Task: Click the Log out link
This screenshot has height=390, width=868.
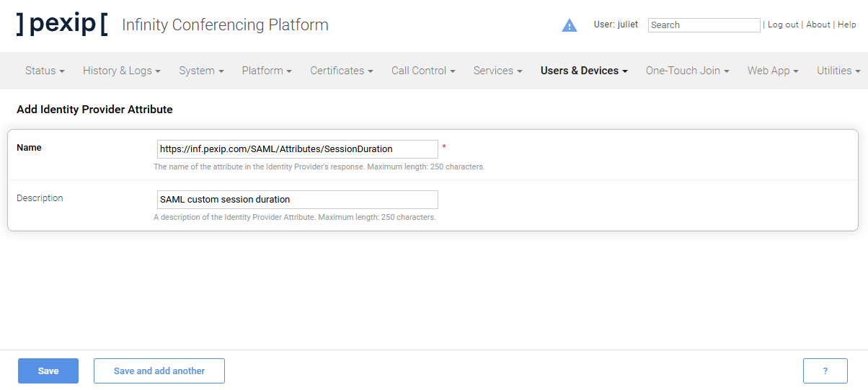Action: pos(783,25)
